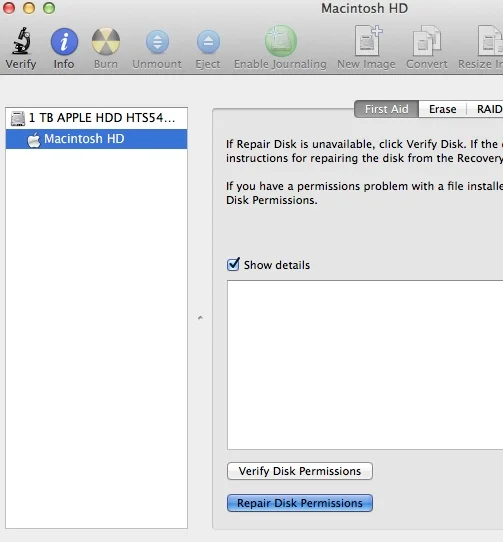Click the Eject toolbar icon
The height and width of the screenshot is (542, 503).
click(x=208, y=42)
